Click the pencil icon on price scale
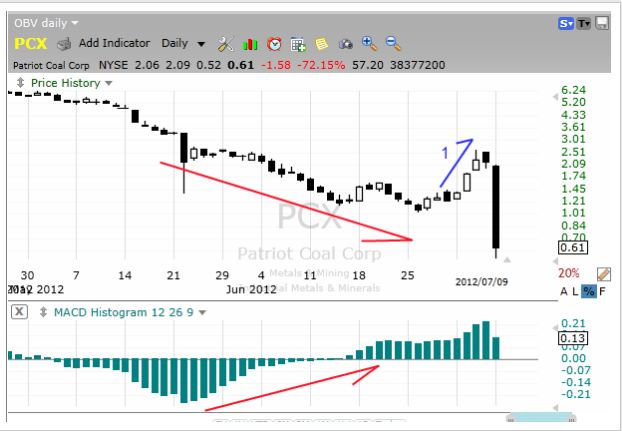This screenshot has height=431, width=622. pos(603,273)
